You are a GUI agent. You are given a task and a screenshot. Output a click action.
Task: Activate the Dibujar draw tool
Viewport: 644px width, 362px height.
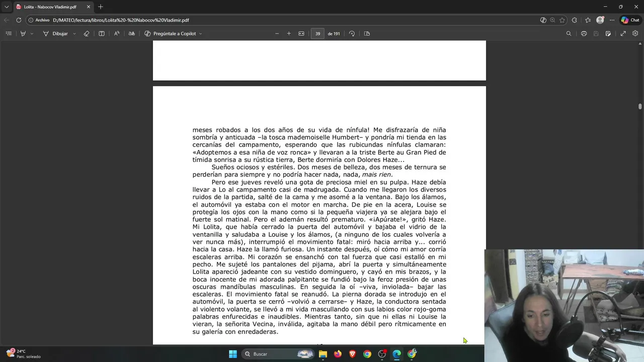55,34
